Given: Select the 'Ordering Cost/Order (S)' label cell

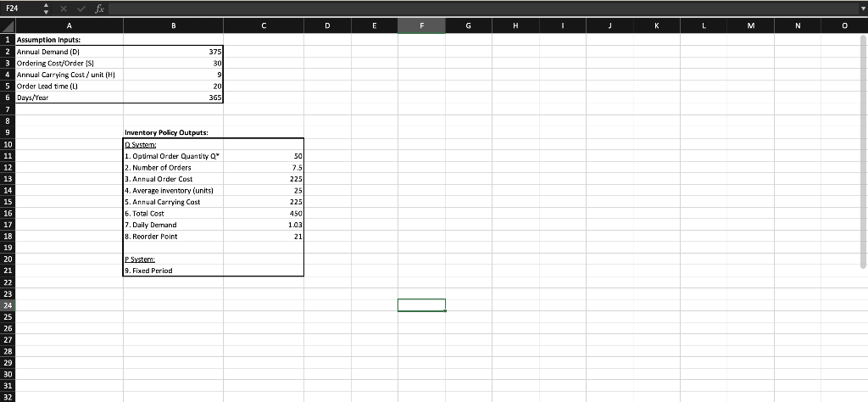Looking at the screenshot, I should click(x=70, y=63).
